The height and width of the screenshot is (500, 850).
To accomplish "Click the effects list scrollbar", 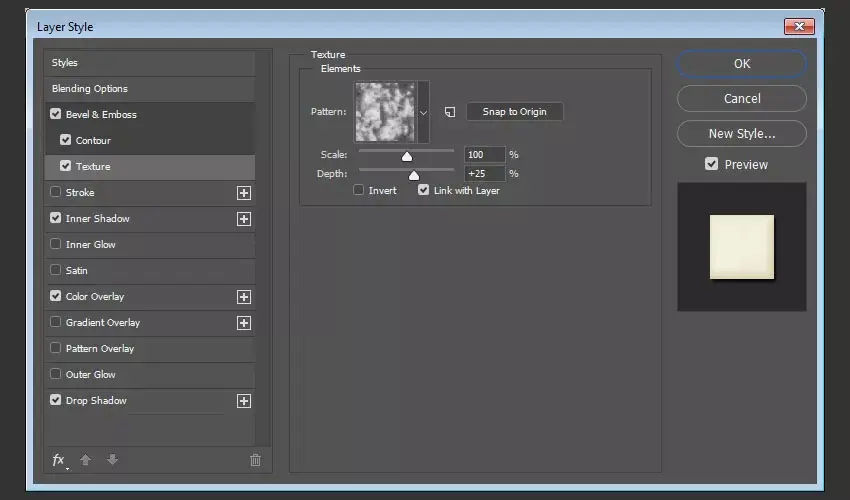I will [x=263, y=248].
